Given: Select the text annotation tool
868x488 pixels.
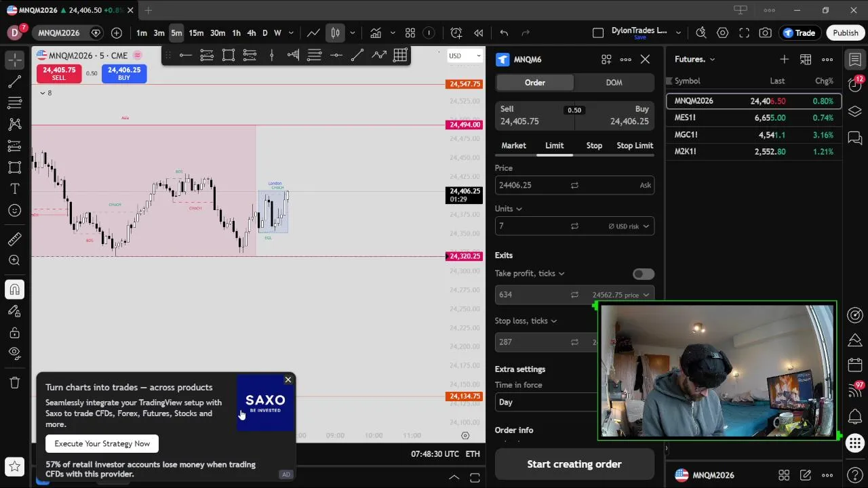Looking at the screenshot, I should [x=14, y=188].
